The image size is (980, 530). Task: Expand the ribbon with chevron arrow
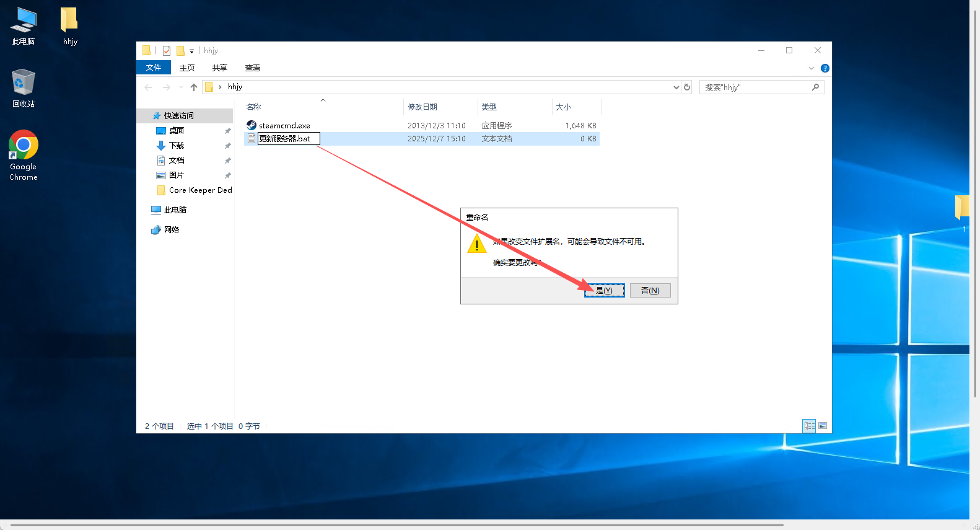(x=812, y=68)
